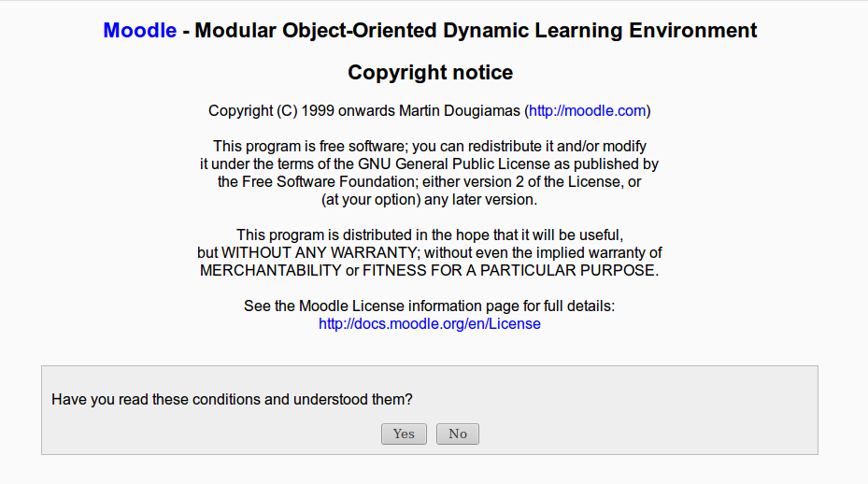Click the 'This program is free software' line
868x484 pixels.
[x=430, y=146]
